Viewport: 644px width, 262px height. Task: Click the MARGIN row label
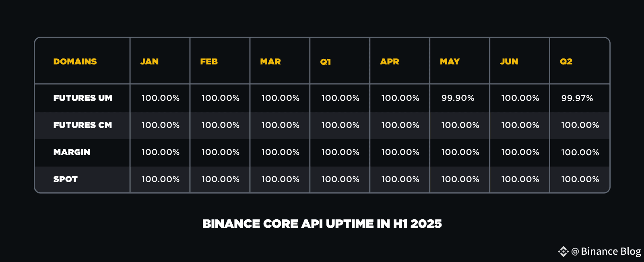coord(72,152)
